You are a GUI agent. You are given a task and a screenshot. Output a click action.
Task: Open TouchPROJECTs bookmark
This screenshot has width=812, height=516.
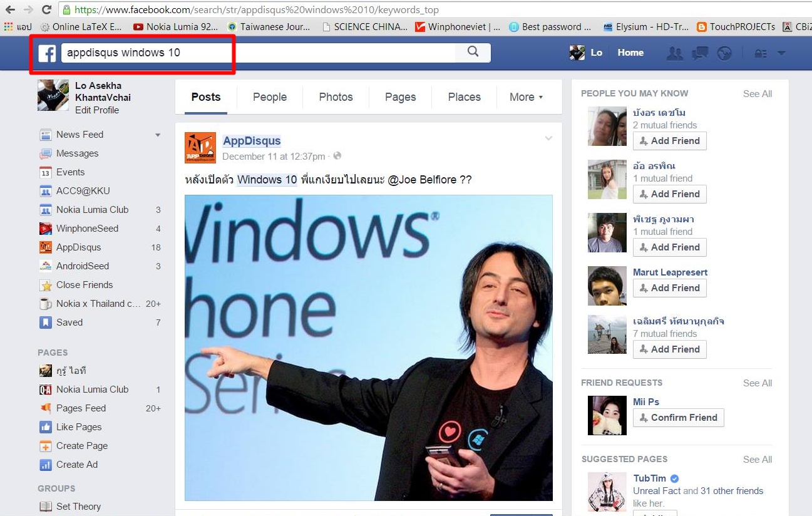(736, 27)
